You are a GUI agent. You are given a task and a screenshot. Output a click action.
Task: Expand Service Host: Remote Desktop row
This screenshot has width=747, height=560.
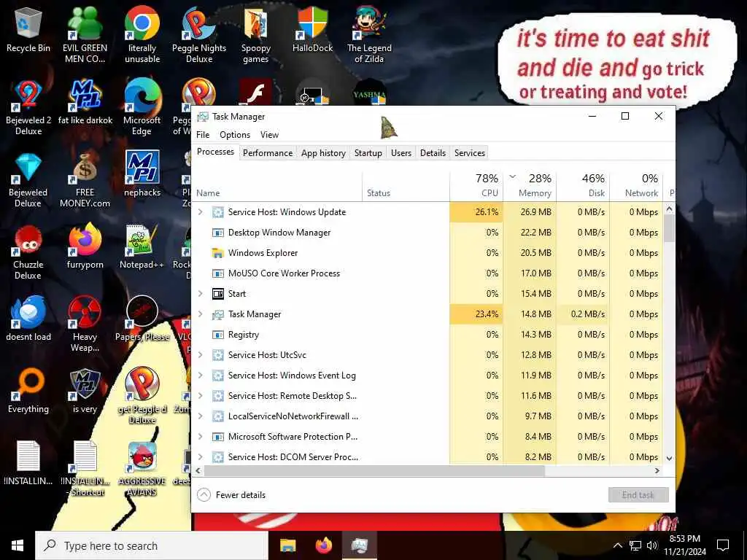pyautogui.click(x=201, y=396)
